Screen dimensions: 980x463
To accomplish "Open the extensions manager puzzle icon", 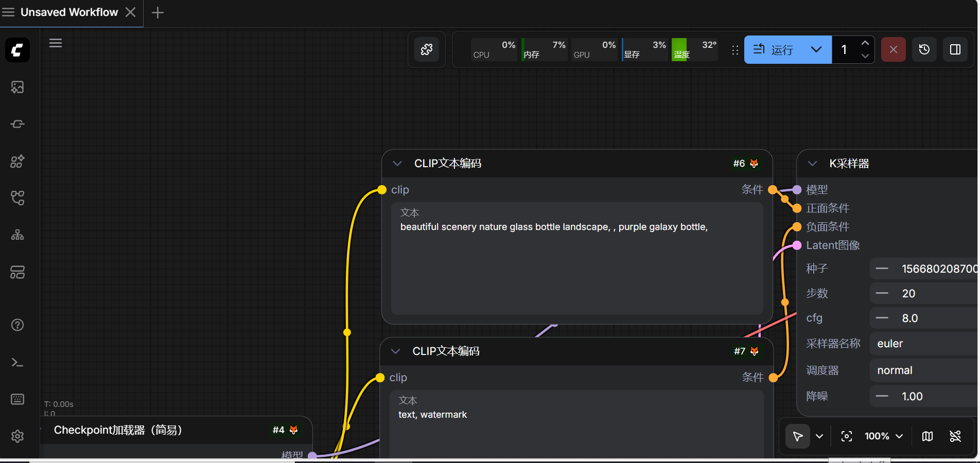I will pyautogui.click(x=427, y=49).
